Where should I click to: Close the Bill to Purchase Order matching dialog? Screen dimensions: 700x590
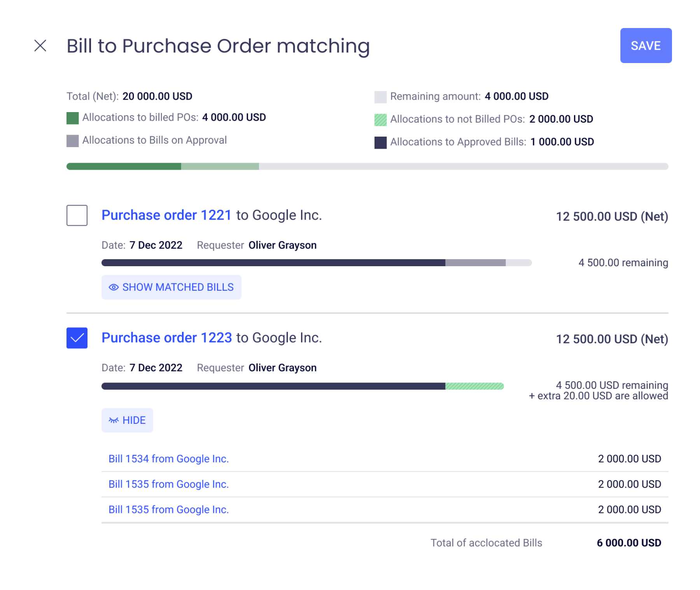point(40,46)
